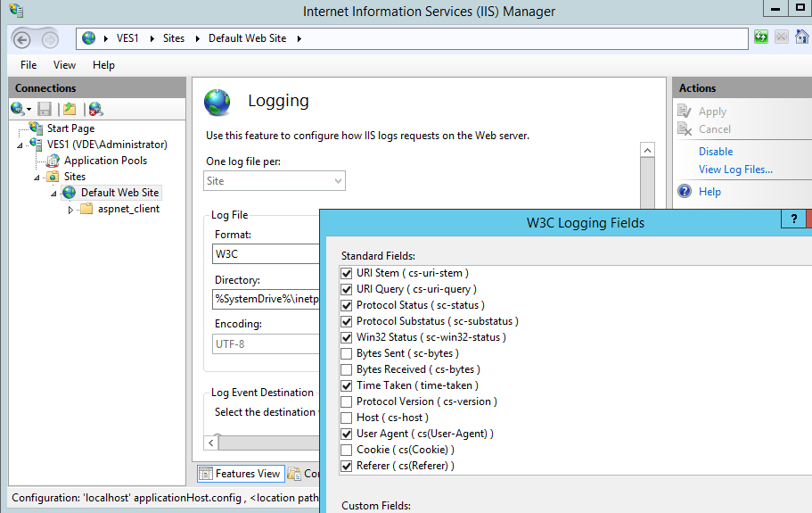Screen dimensions: 812x513
Task: Click the Format field showing W3C
Action: pyautogui.click(x=267, y=254)
